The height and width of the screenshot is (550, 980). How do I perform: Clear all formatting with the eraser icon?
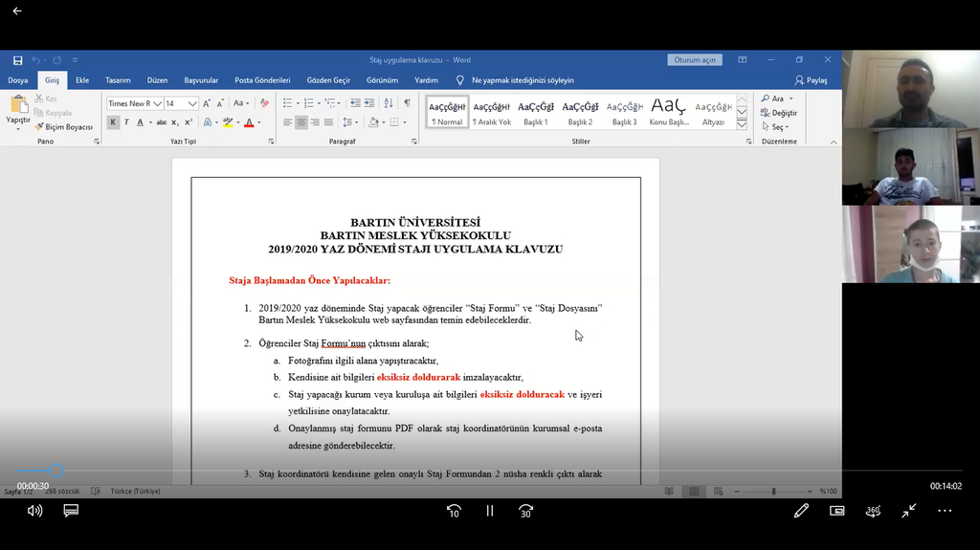pyautogui.click(x=264, y=103)
